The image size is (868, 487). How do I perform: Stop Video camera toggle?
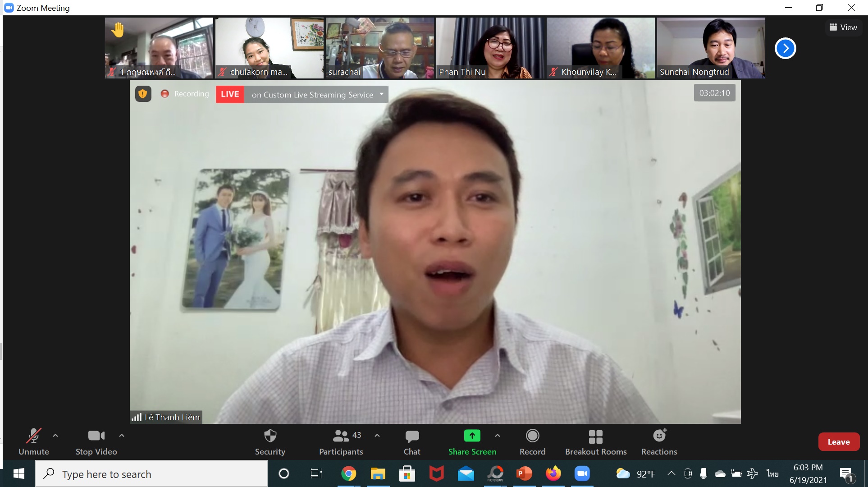pyautogui.click(x=96, y=442)
